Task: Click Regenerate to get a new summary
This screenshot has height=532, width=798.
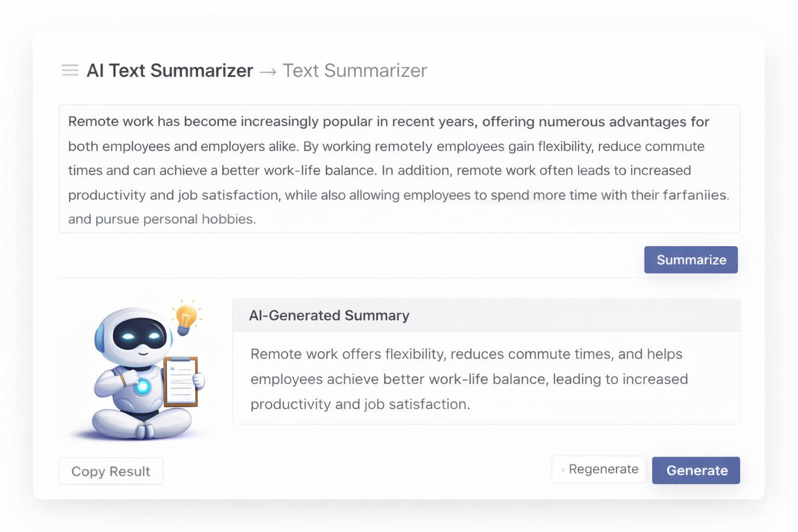Action: click(598, 469)
